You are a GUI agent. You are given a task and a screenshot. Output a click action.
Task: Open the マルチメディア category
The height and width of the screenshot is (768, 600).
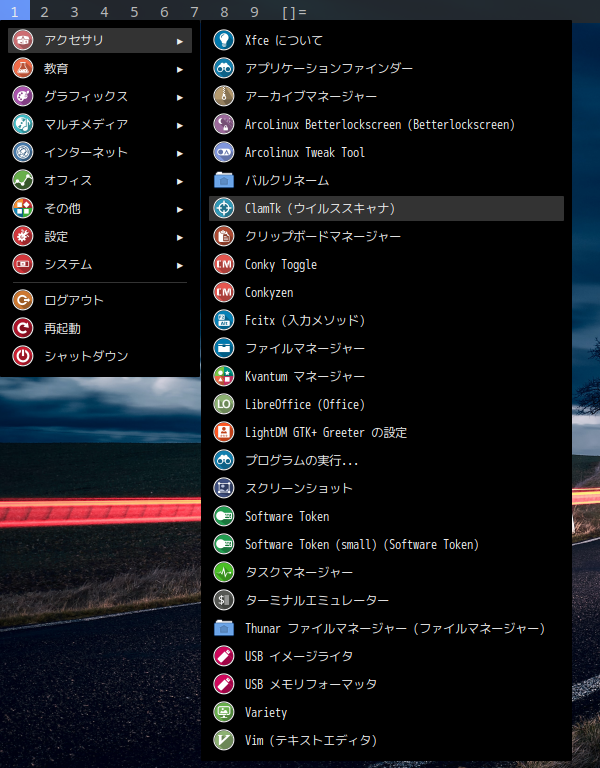(100, 124)
